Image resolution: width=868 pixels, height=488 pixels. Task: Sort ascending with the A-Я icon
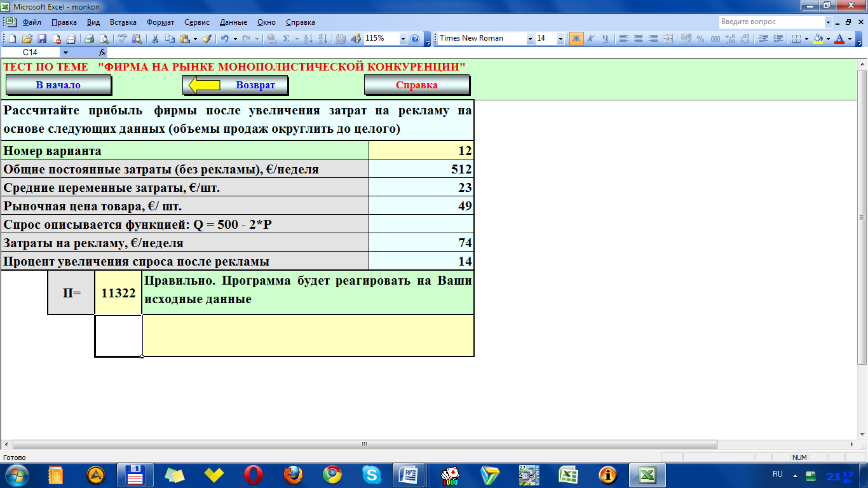309,39
